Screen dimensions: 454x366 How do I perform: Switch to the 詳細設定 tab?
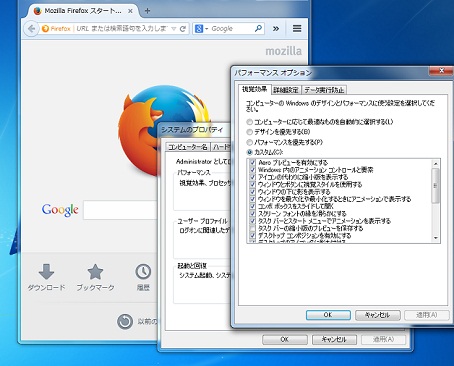coord(286,90)
